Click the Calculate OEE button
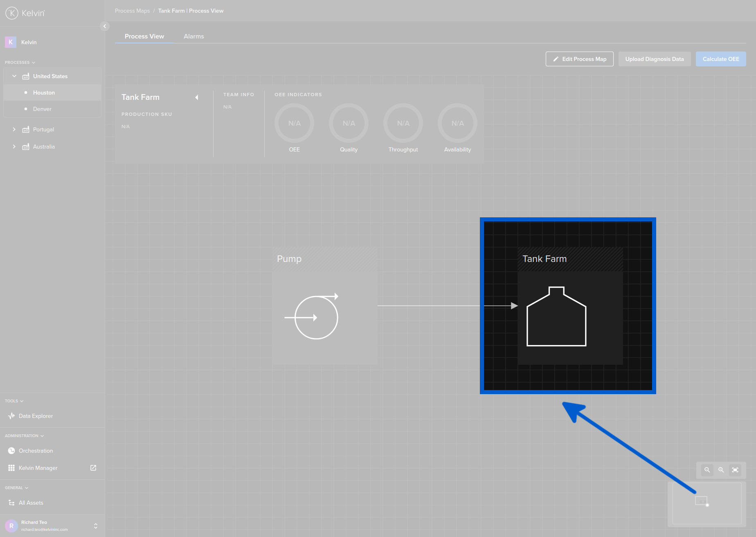756x537 pixels. pyautogui.click(x=720, y=59)
